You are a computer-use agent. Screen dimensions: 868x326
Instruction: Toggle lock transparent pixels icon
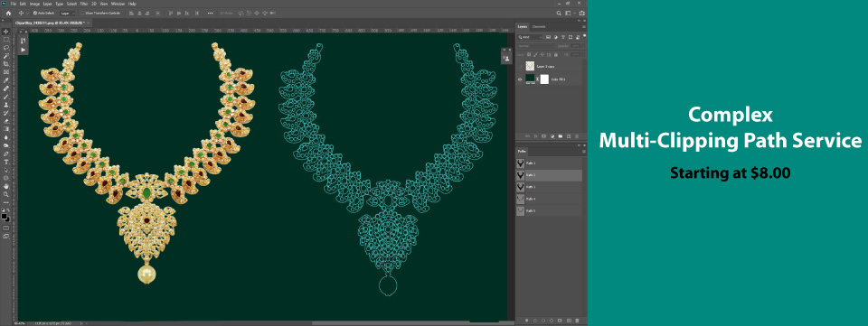pos(529,55)
